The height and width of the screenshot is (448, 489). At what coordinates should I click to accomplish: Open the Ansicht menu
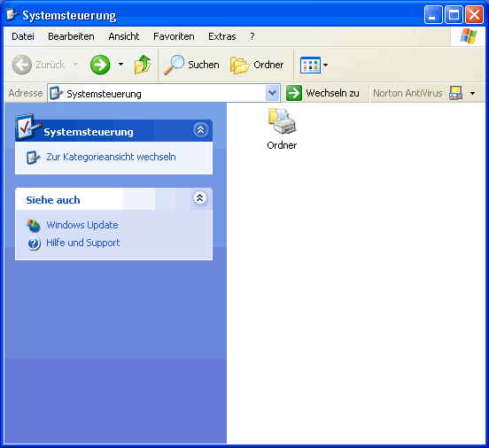point(123,36)
